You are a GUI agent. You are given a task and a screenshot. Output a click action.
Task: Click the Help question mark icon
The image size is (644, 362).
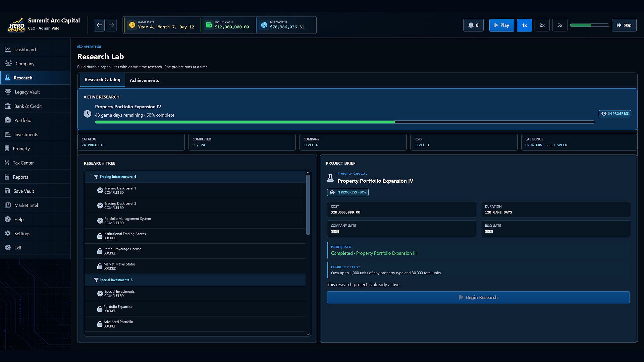pyautogui.click(x=8, y=219)
